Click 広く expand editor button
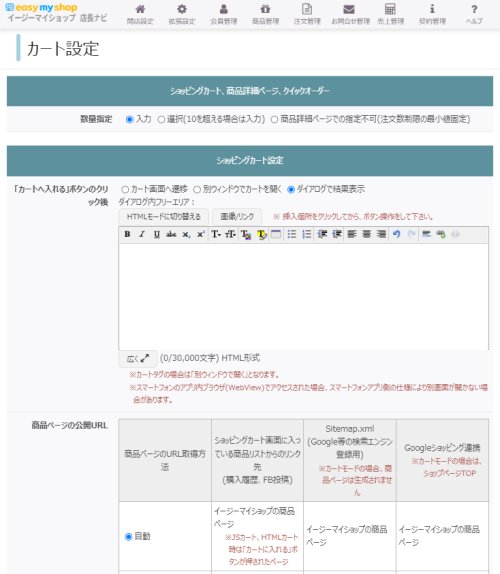500x574 pixels. 138,358
